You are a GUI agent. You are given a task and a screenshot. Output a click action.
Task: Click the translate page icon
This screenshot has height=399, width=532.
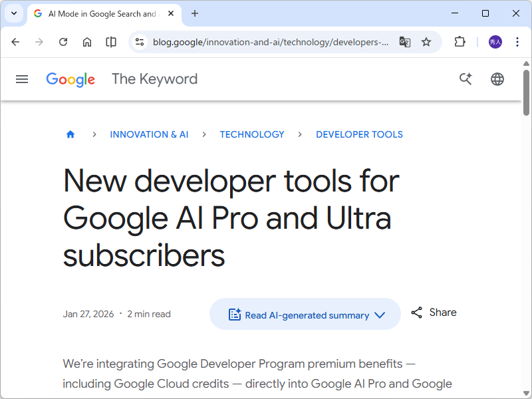[404, 42]
